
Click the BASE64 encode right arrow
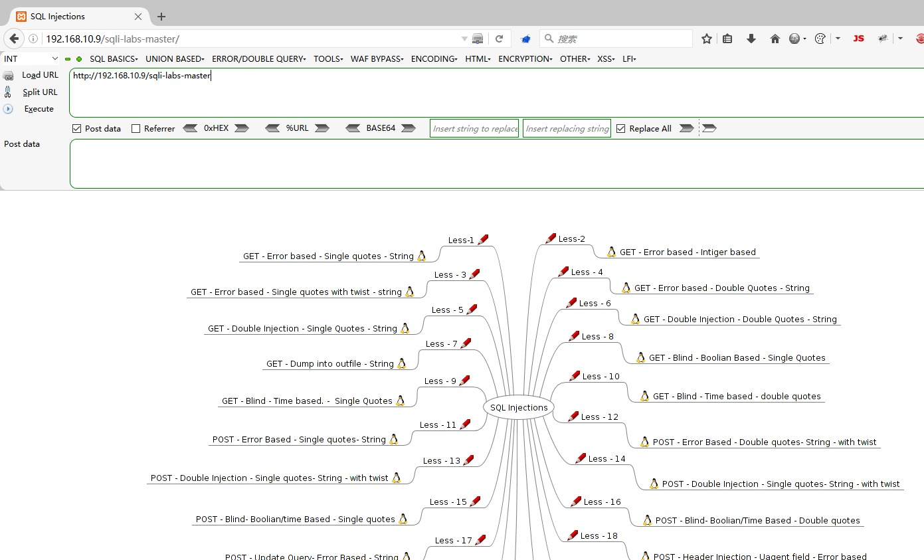point(409,128)
